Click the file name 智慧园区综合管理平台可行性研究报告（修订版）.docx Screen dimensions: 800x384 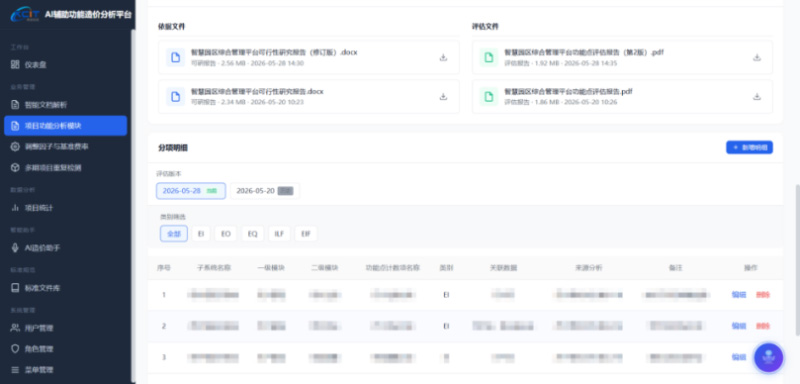(x=274, y=52)
